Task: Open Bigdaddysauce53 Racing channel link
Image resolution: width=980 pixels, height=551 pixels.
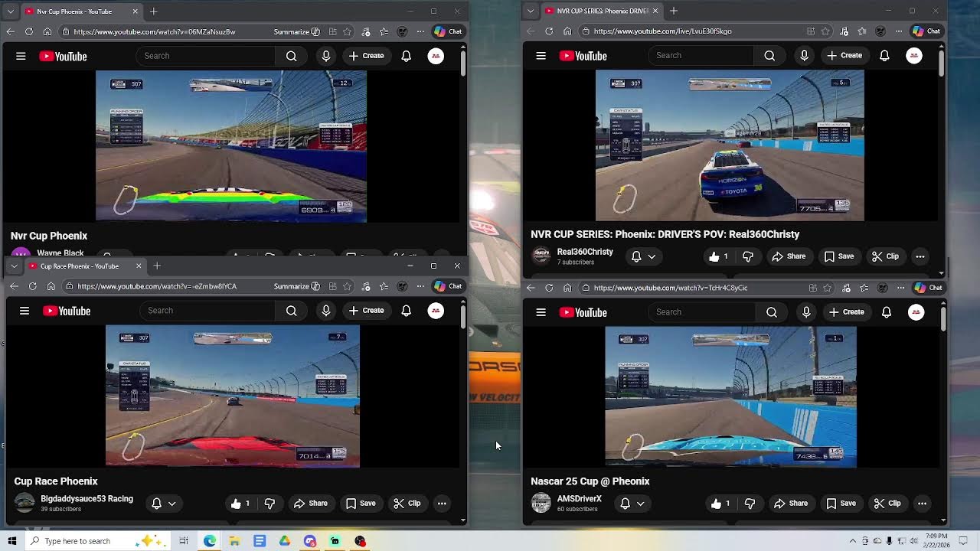Action: click(87, 499)
